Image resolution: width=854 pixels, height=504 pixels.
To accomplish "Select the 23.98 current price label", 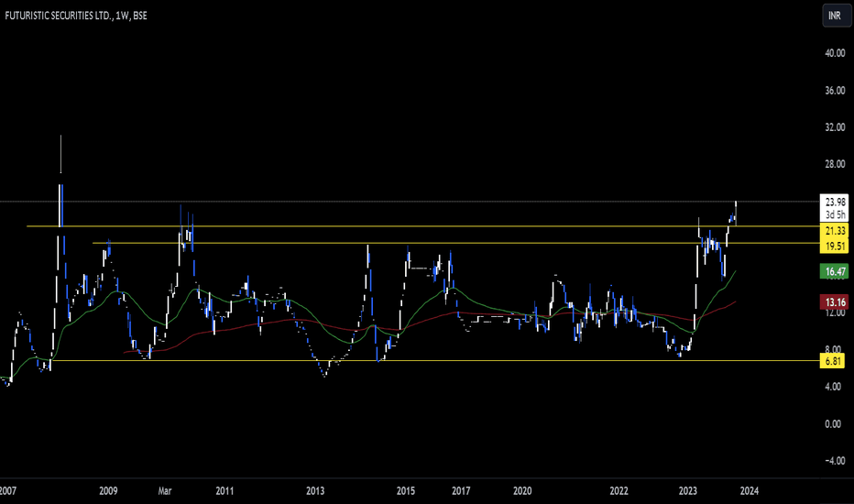I will pyautogui.click(x=835, y=202).
